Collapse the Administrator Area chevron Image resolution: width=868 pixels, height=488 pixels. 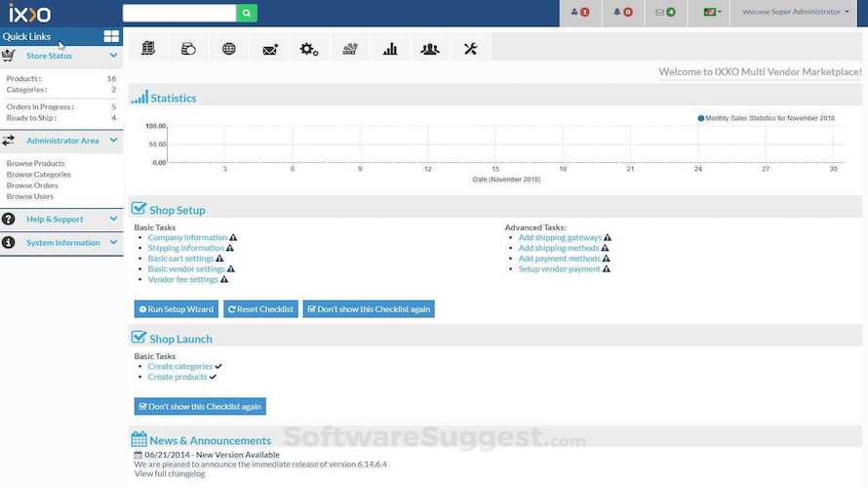pyautogui.click(x=113, y=141)
